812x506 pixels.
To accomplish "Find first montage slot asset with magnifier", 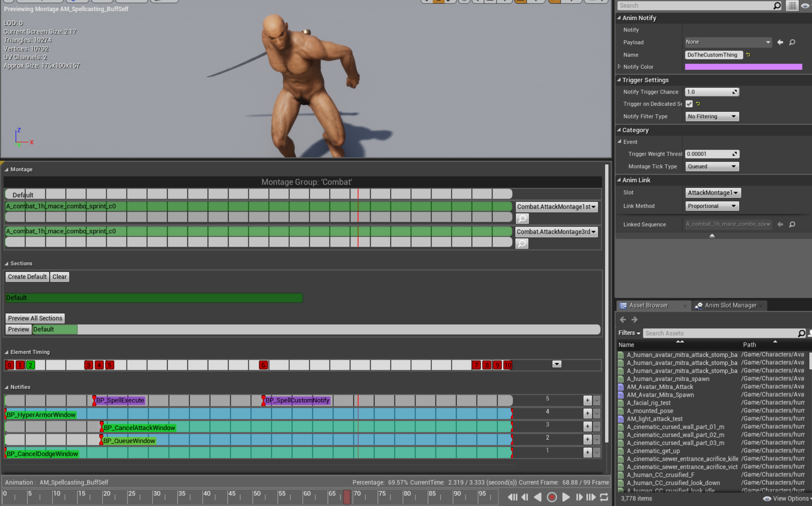I will 522,219.
